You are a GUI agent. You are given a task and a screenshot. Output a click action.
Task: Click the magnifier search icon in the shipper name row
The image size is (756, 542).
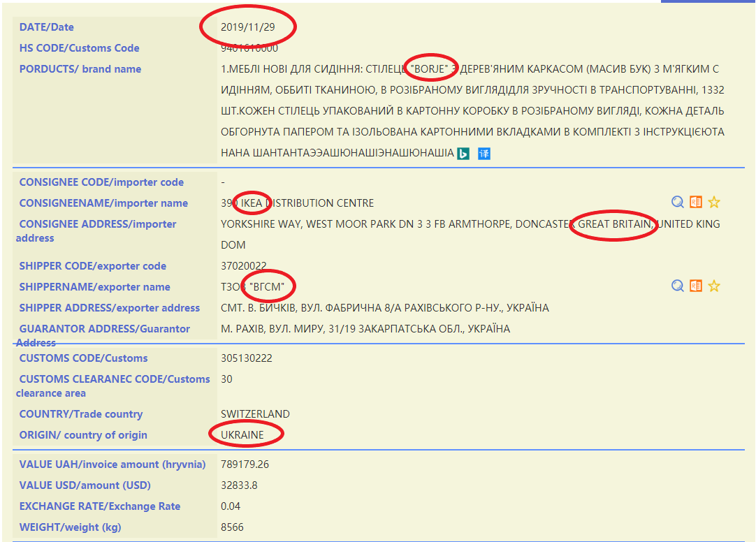(678, 286)
